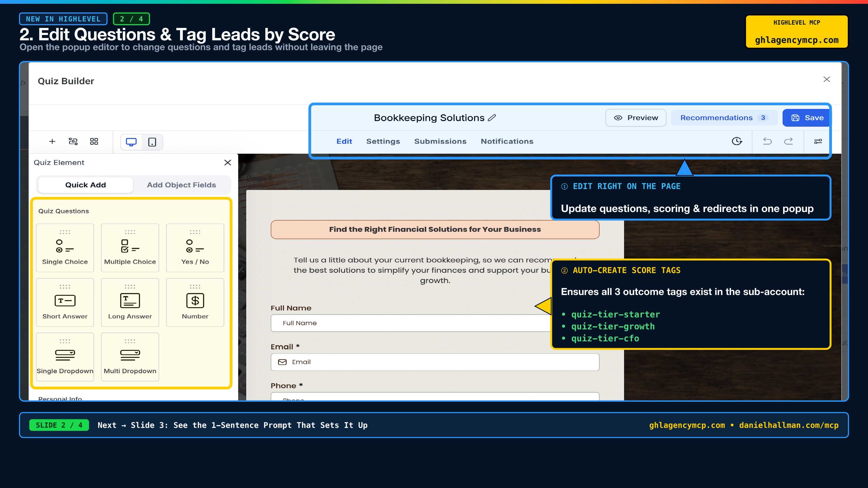The height and width of the screenshot is (488, 868).
Task: Click the Preview button
Action: 636,118
